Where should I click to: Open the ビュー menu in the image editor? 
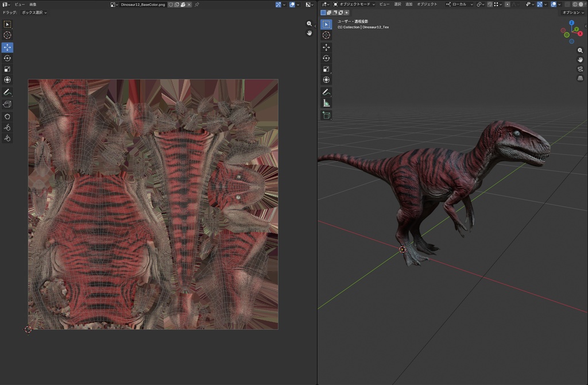[20, 5]
